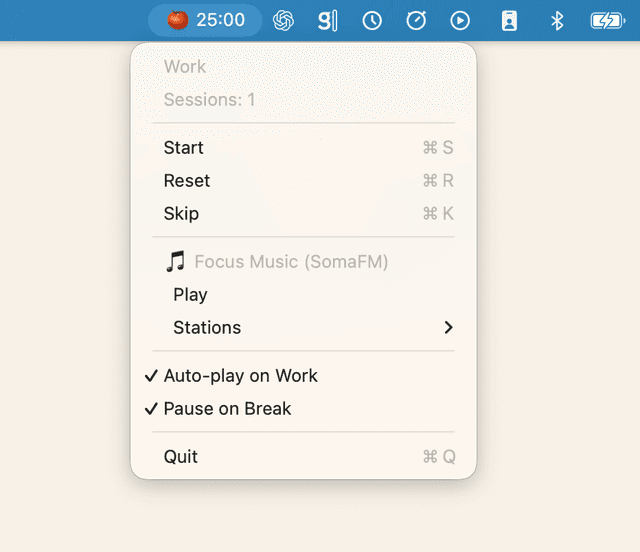The image size is (640, 552).
Task: Play the focus music
Action: (303, 294)
